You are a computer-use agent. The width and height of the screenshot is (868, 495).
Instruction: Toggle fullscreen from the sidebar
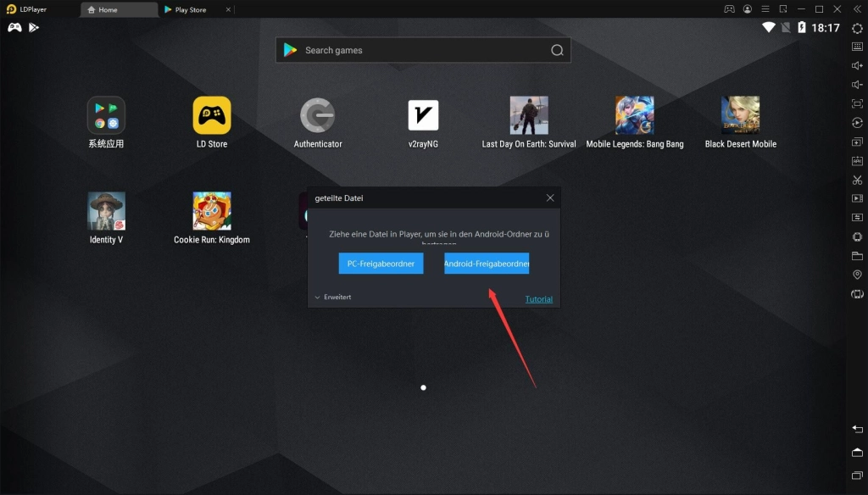[x=857, y=103]
